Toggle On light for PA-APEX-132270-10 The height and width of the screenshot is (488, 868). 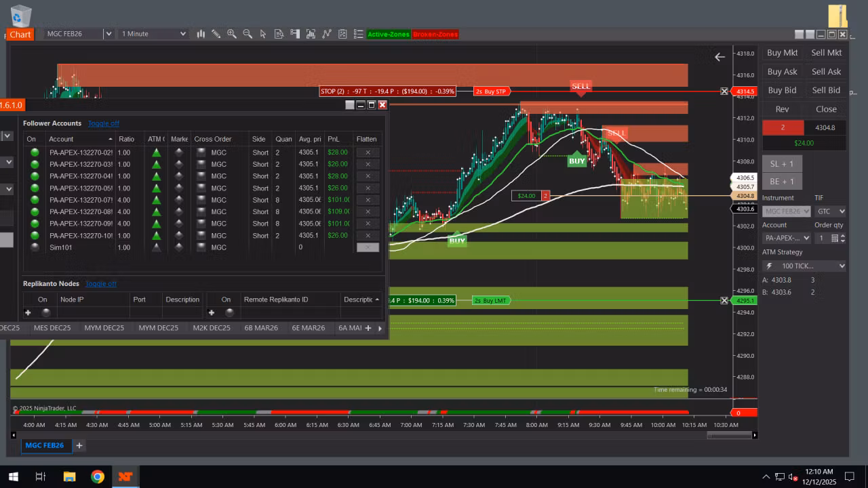(x=35, y=236)
